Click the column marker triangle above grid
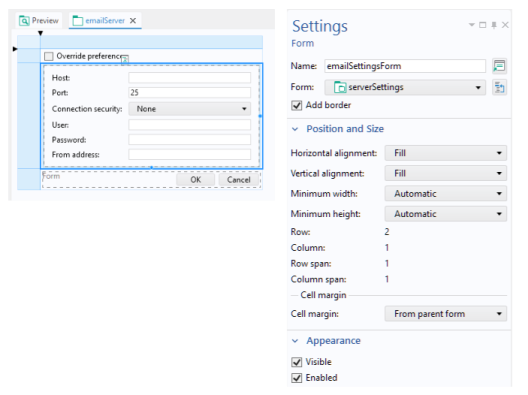 coord(40,33)
